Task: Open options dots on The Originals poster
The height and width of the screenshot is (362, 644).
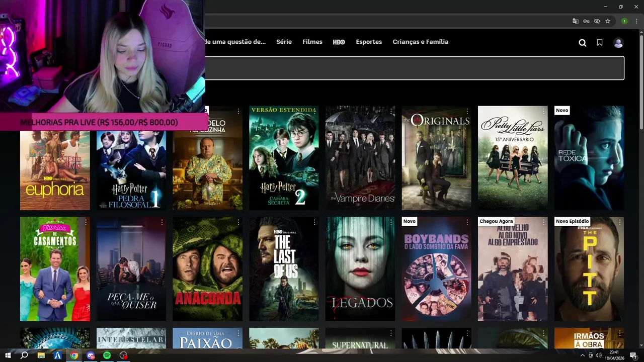Action: tap(467, 111)
